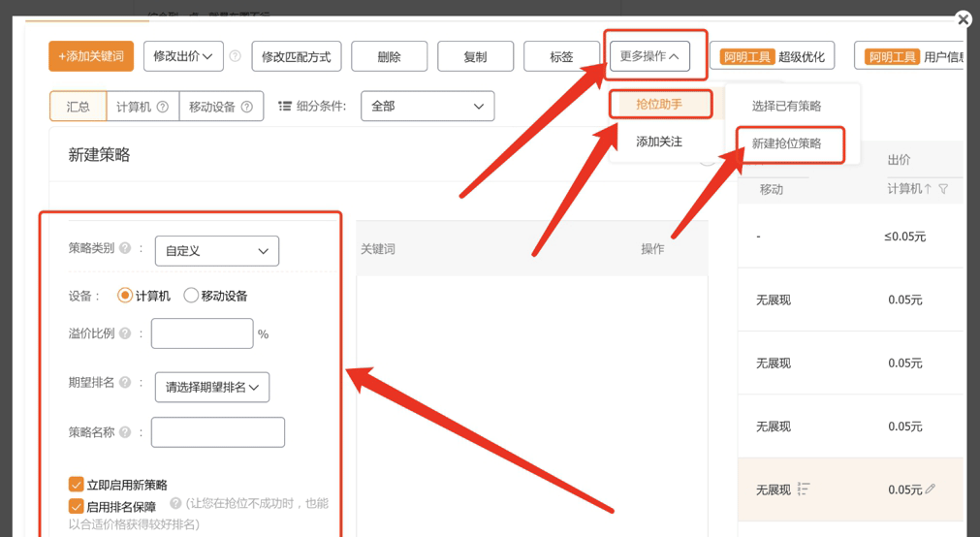Viewport: 980px width, 537px height.
Task: Click help icon next to 期望排名 label
Action: pyautogui.click(x=125, y=383)
